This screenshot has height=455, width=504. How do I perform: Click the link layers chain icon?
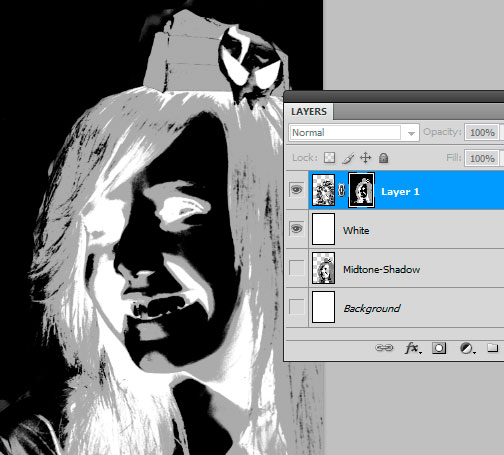(x=384, y=348)
